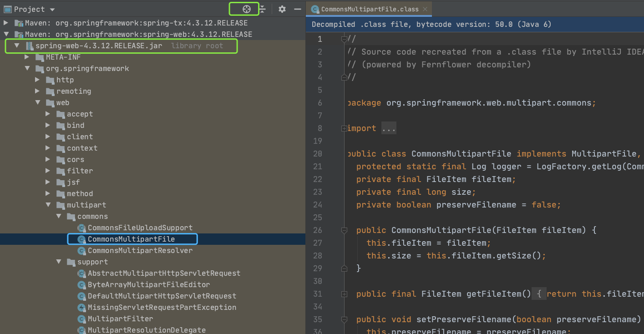Image resolution: width=644 pixels, height=334 pixels.
Task: Click the META-INF folder icon
Action: pyautogui.click(x=39, y=57)
